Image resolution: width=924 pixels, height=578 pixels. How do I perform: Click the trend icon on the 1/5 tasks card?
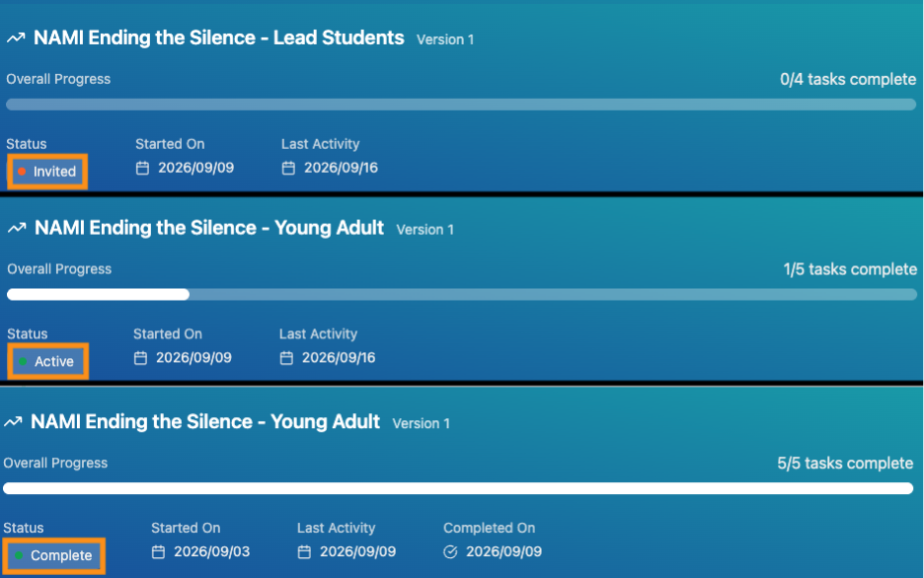17,228
